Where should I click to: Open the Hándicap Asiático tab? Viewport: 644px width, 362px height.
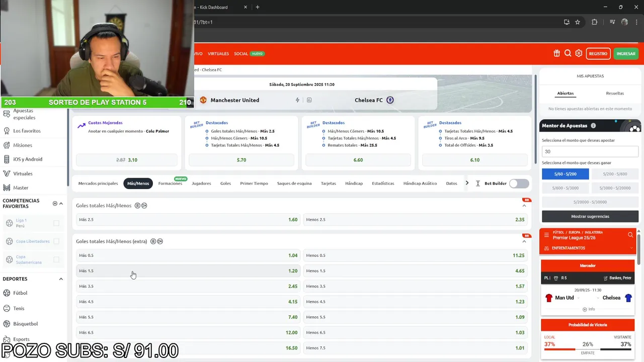click(x=420, y=184)
